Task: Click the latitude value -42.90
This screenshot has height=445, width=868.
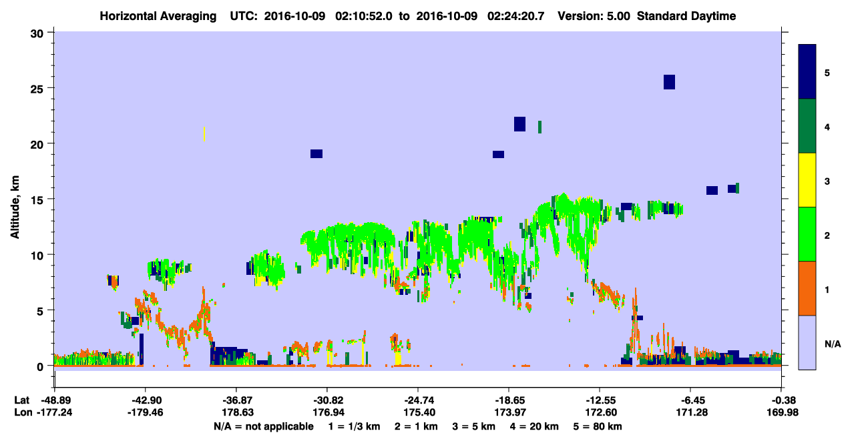Action: click(x=145, y=400)
